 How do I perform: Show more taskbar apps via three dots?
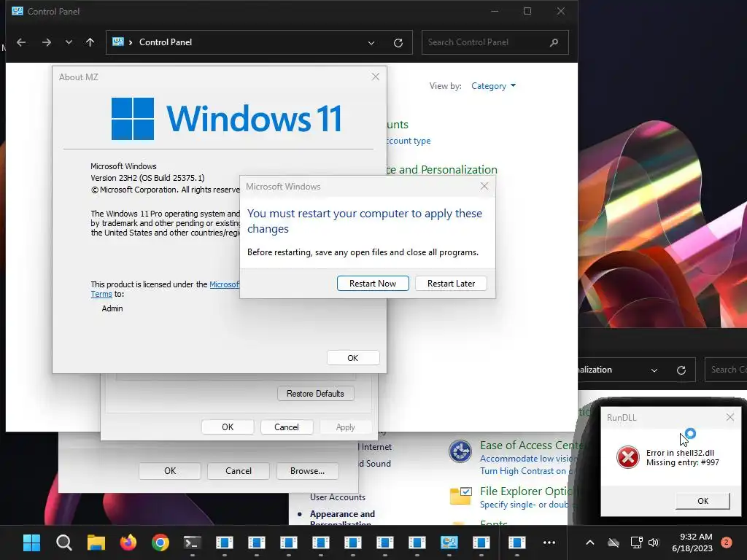point(549,542)
